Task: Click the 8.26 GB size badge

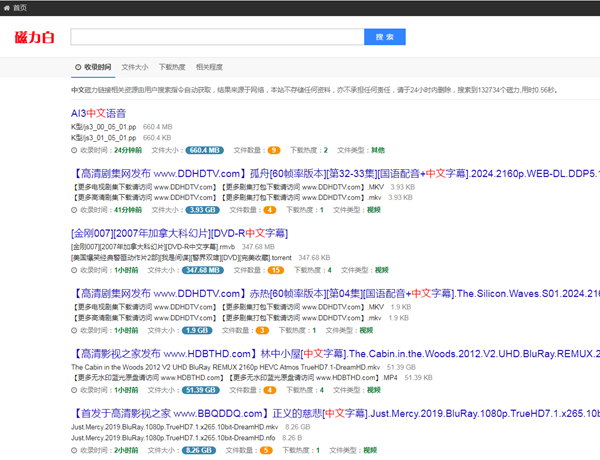Action: pyautogui.click(x=199, y=450)
